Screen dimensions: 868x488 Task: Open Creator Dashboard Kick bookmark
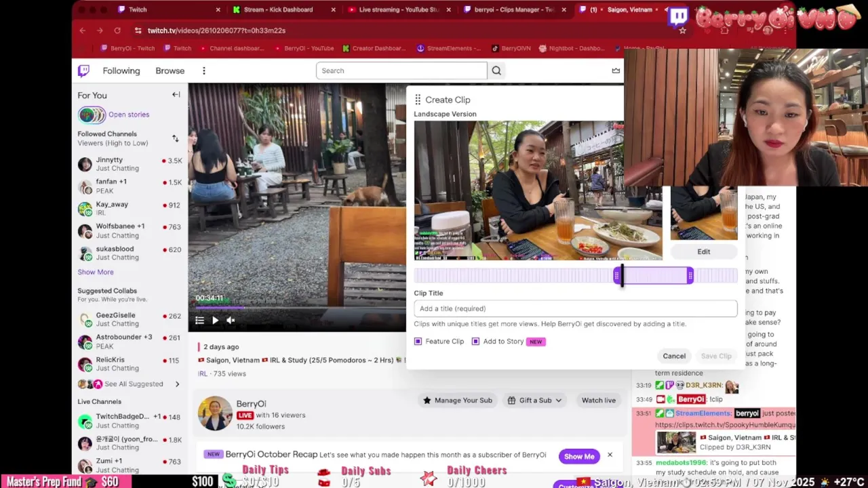[x=374, y=48]
